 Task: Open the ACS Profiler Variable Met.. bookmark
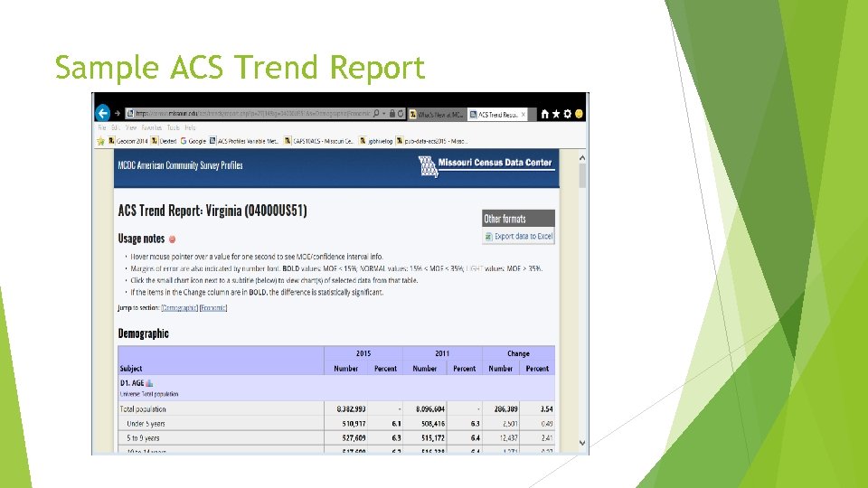(243, 141)
